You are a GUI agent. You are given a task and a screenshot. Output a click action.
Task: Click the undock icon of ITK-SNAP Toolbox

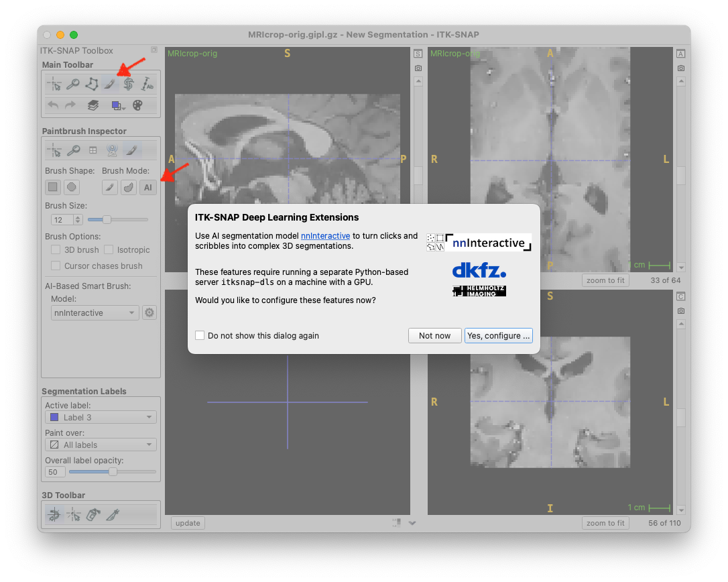click(154, 50)
